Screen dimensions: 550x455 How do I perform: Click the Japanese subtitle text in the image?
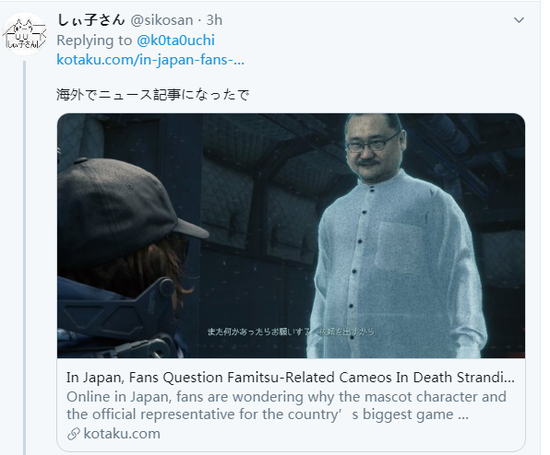[x=291, y=332]
